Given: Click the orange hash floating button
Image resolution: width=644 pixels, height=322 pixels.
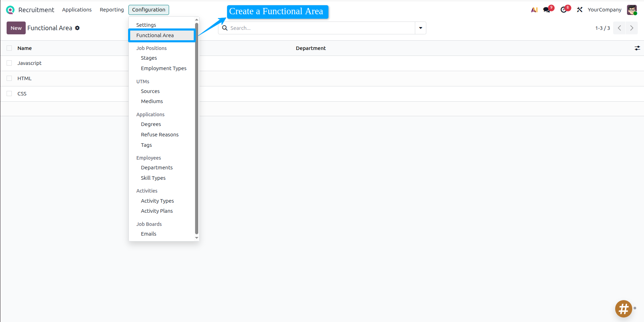Looking at the screenshot, I should click(x=624, y=308).
